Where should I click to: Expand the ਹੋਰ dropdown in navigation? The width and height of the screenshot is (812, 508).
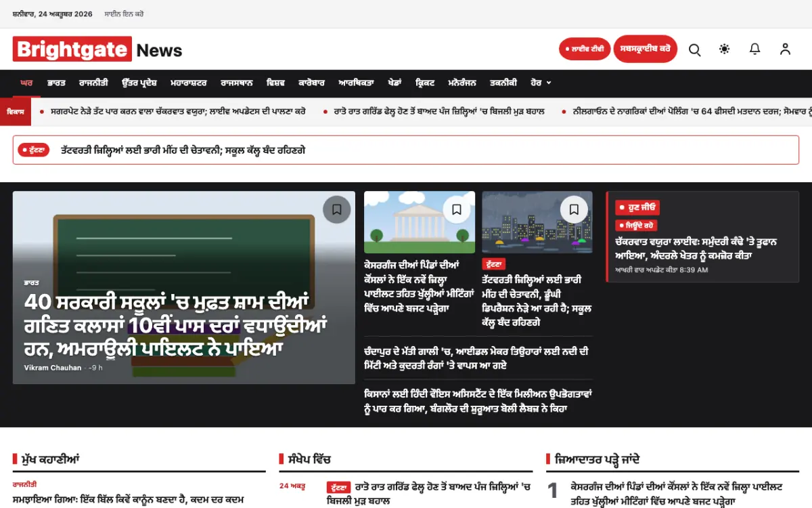pyautogui.click(x=541, y=83)
